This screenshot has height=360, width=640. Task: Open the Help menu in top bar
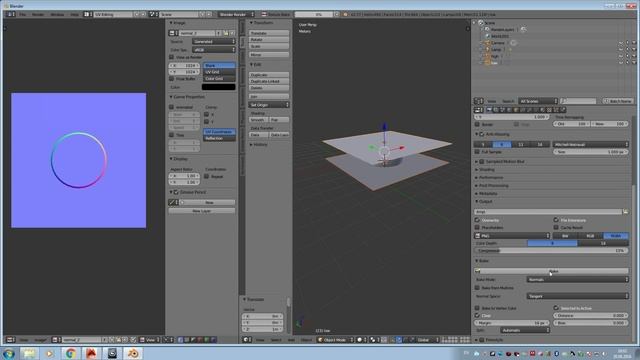click(x=74, y=14)
